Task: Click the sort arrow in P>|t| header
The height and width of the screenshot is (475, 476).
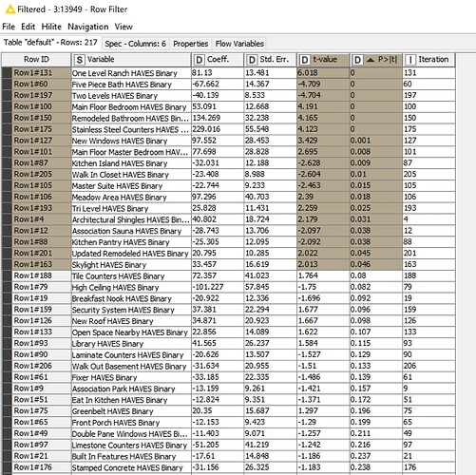Action: pos(371,60)
